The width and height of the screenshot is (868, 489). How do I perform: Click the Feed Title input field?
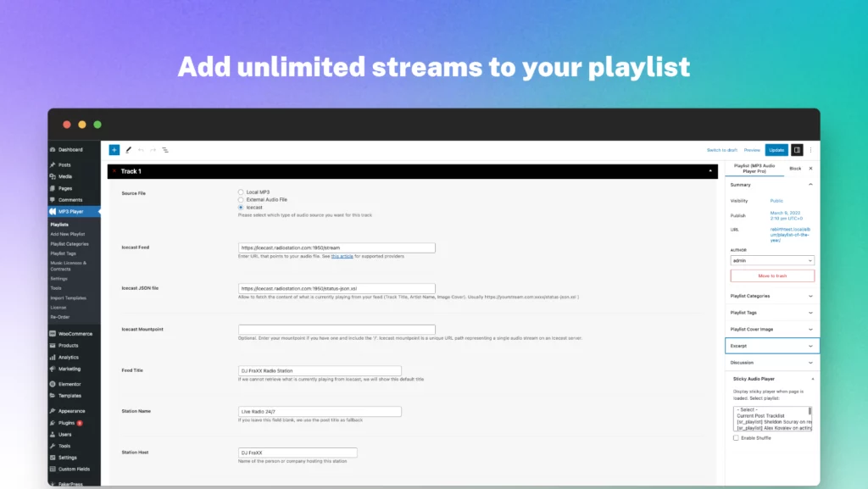(x=320, y=370)
